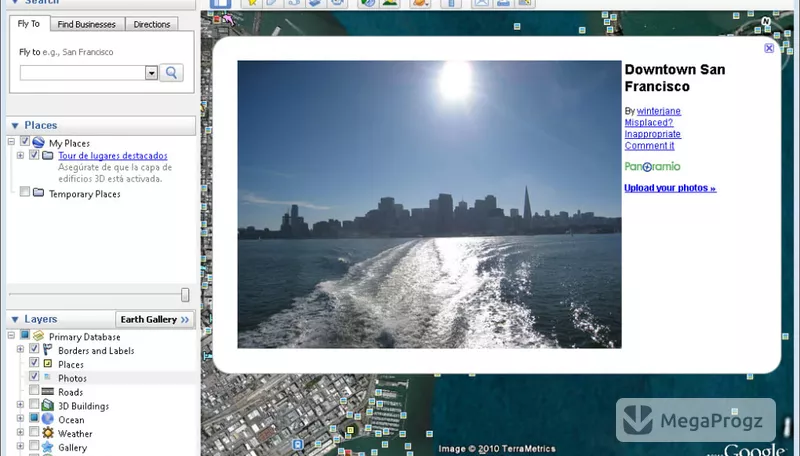This screenshot has width=800, height=456.
Task: Open the Panoramio logo
Action: 653,166
